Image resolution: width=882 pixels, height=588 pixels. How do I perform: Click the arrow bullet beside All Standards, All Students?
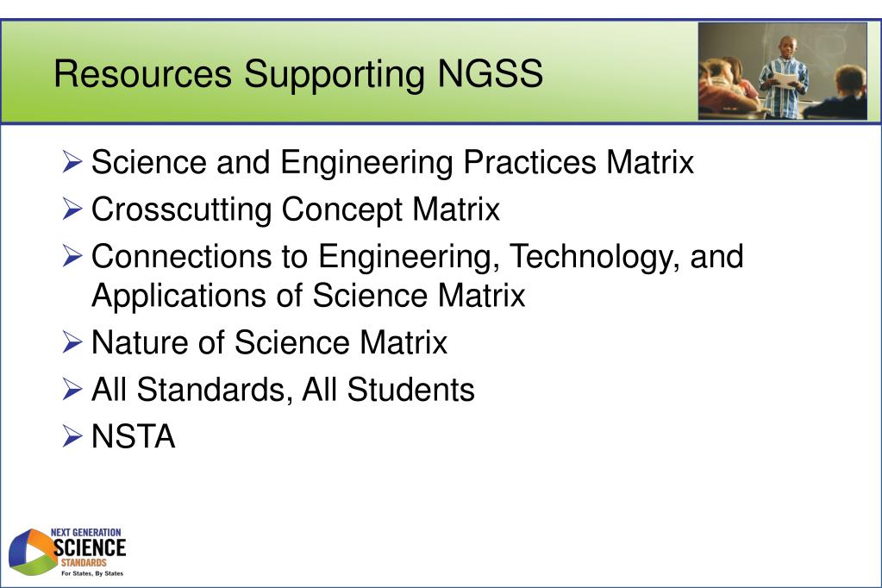[72, 390]
